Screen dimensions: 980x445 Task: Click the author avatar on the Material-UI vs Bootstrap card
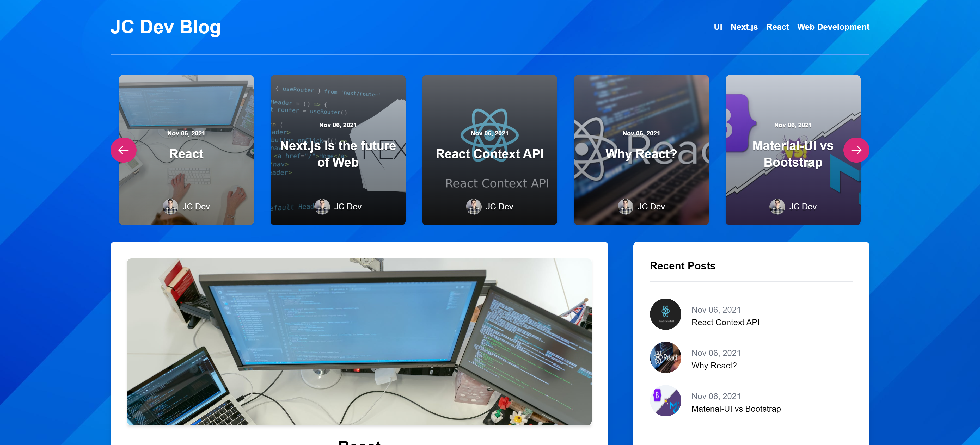777,207
